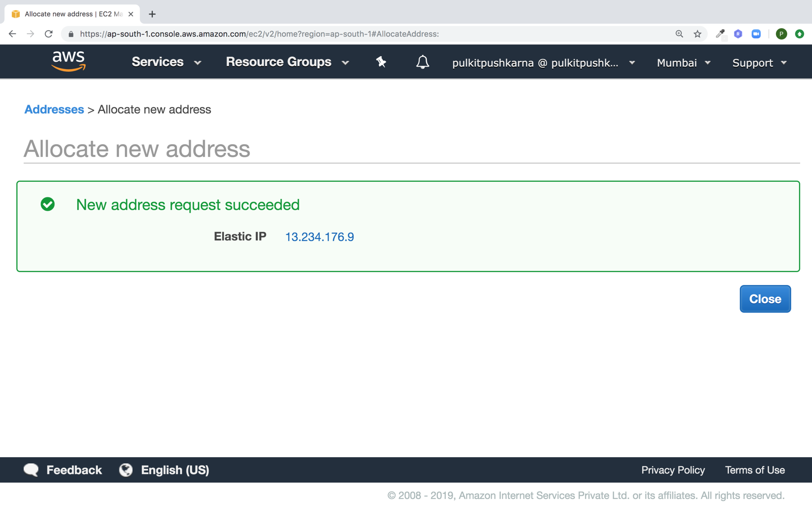This screenshot has width=812, height=508.
Task: Click the zoom magnifier icon in address bar
Action: coord(679,34)
